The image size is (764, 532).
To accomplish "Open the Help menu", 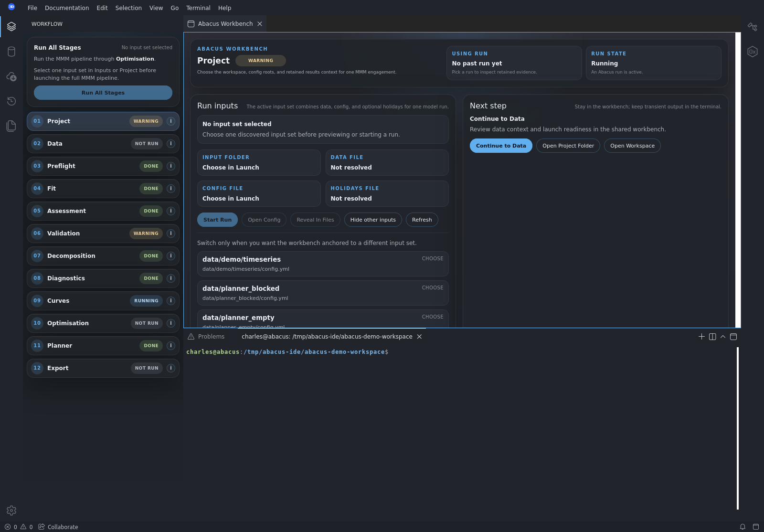I will (x=224, y=8).
